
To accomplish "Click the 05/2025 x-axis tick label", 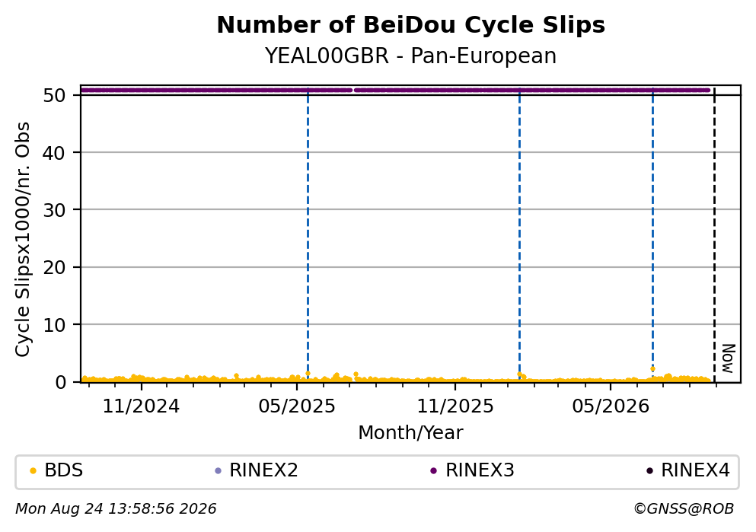I will point(296,406).
